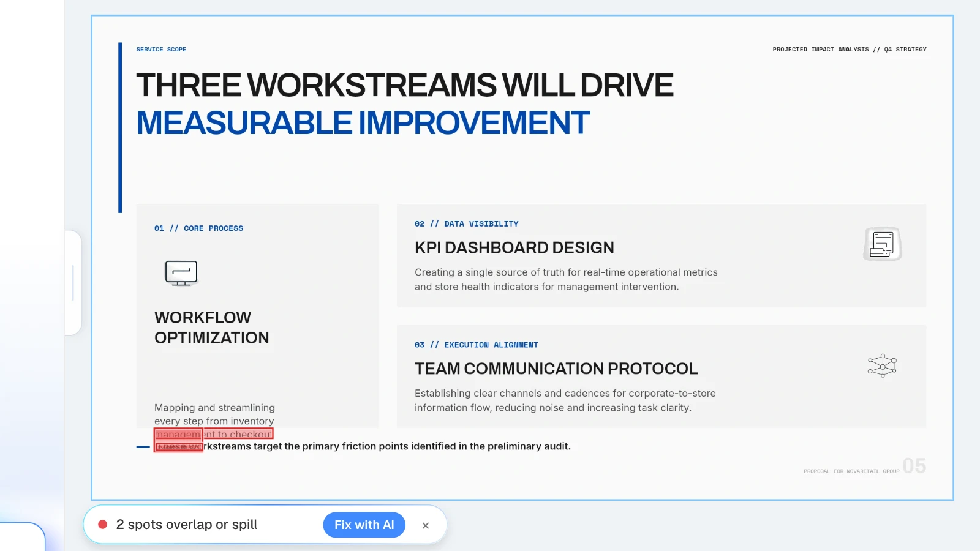The image size is (980, 551).
Task: Select the 'TEAM COMMUNICATION PROTOCOL' title
Action: coord(556,369)
